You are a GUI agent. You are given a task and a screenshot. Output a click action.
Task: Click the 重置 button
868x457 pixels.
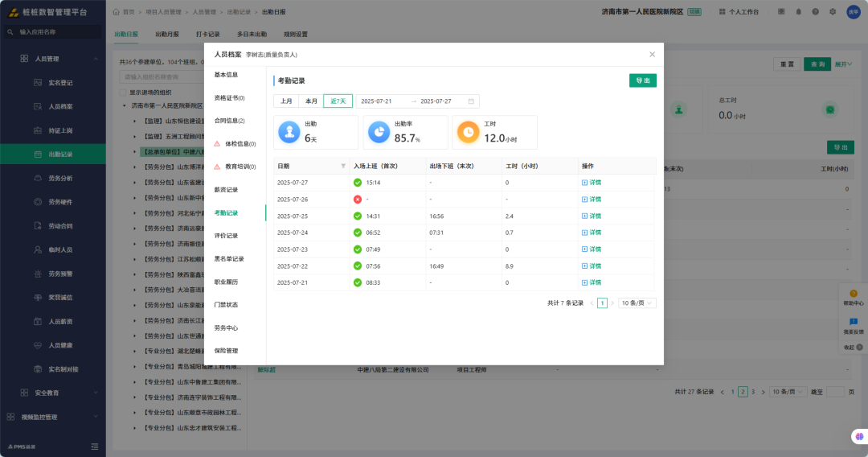coord(787,64)
